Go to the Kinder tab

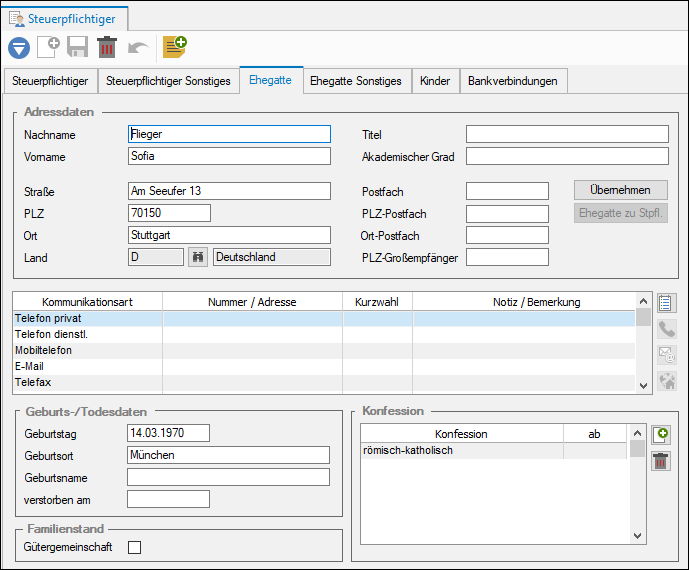point(435,81)
